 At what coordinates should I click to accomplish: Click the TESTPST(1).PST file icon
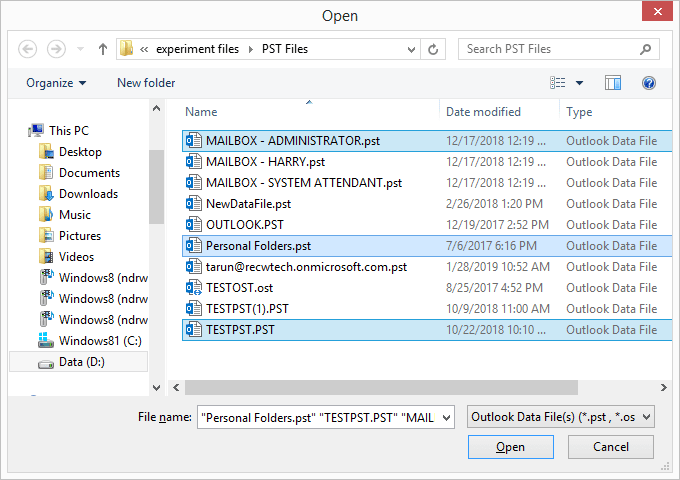(194, 309)
